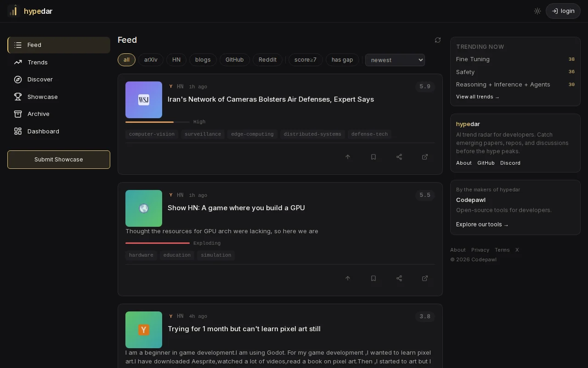Screen dimensions: 588x368
Task: Click the 5.5 score badge
Action: (x=425, y=195)
